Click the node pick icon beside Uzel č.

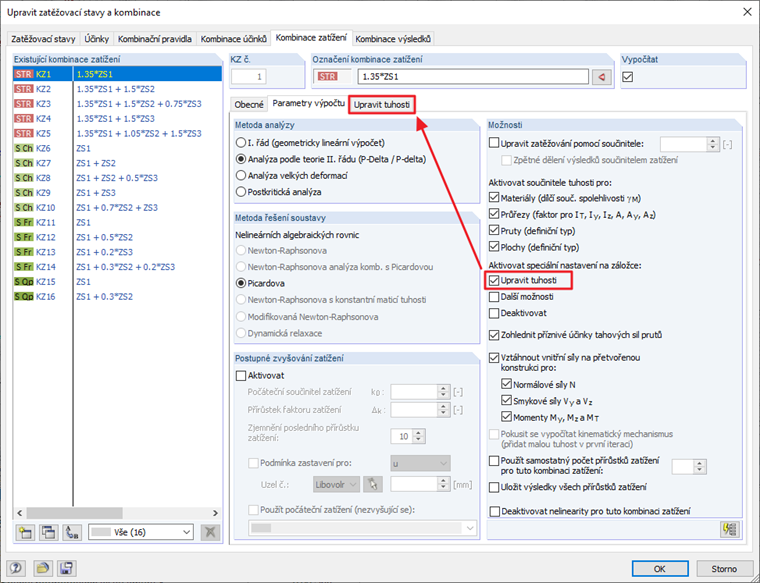[x=373, y=484]
